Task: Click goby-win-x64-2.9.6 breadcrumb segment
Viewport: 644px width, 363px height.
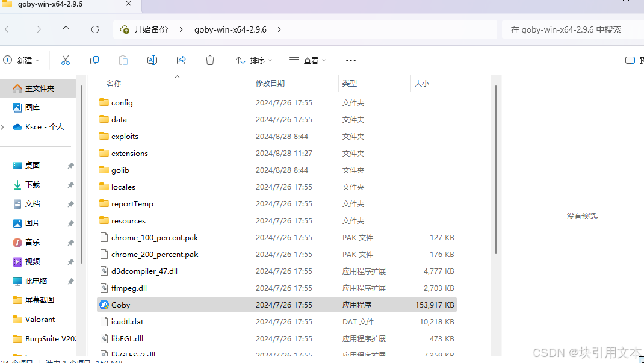Action: (x=231, y=29)
